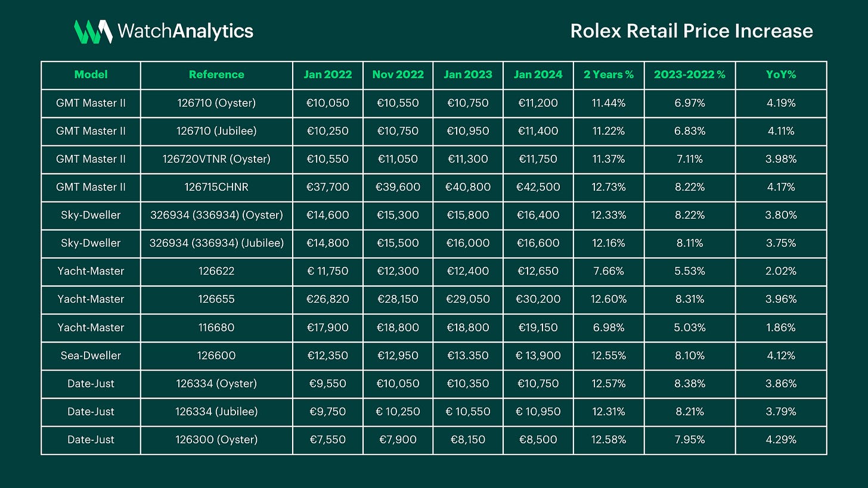Click reference 326934 (336934) (Oyster)
868x488 pixels.
216,215
